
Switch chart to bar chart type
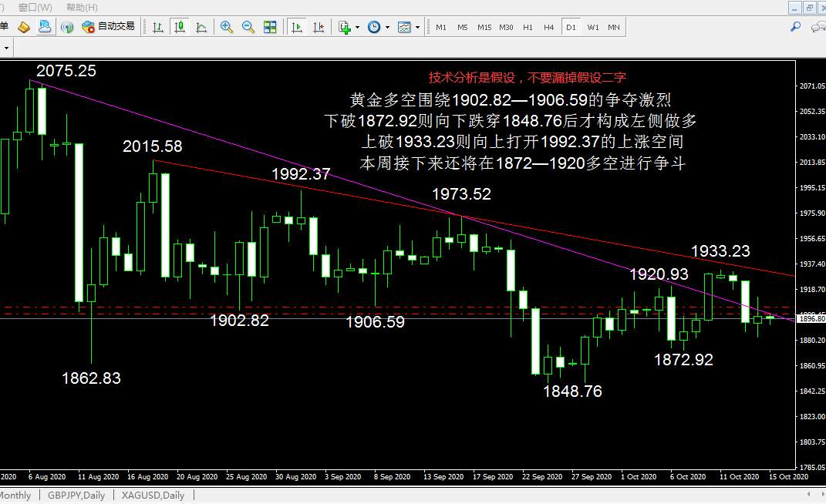(157, 27)
